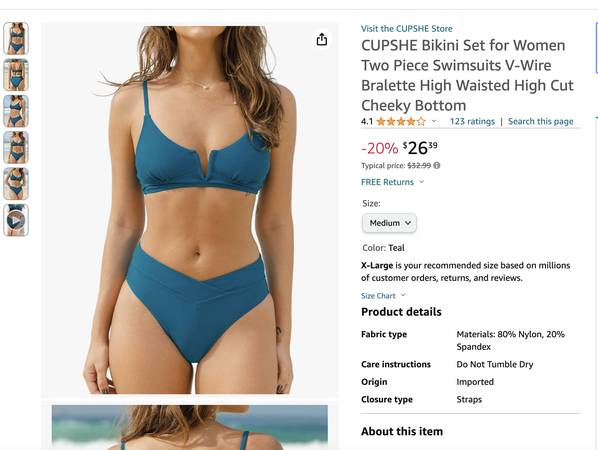Viewport: 598px width, 450px height.
Task: Visit the CUPSHE Store link
Action: coord(407,29)
